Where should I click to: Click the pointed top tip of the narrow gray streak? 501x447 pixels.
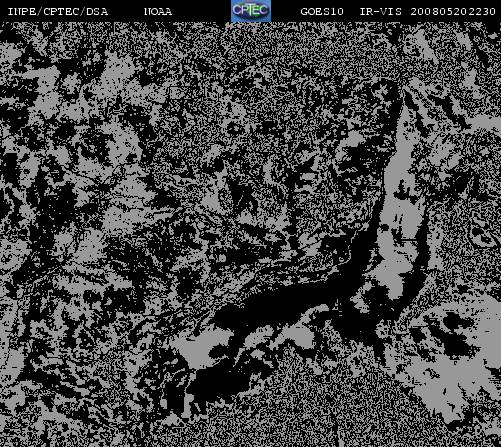405,108
